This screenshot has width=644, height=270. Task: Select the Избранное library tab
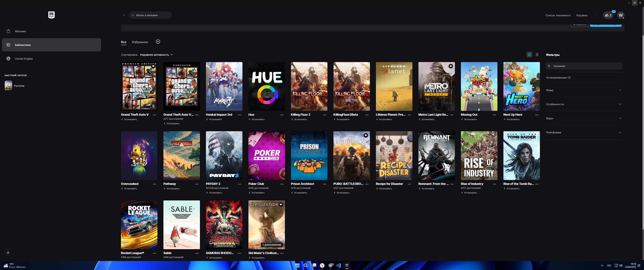click(140, 42)
